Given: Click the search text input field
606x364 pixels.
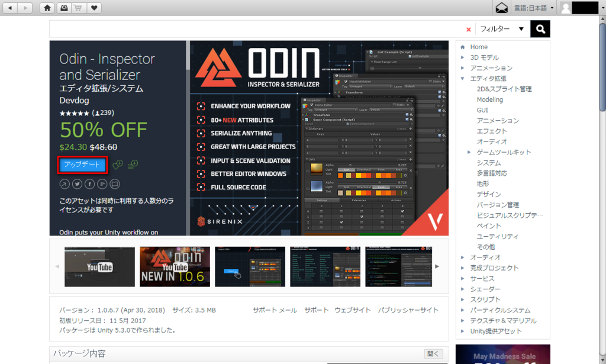Looking at the screenshot, I should tap(257, 29).
